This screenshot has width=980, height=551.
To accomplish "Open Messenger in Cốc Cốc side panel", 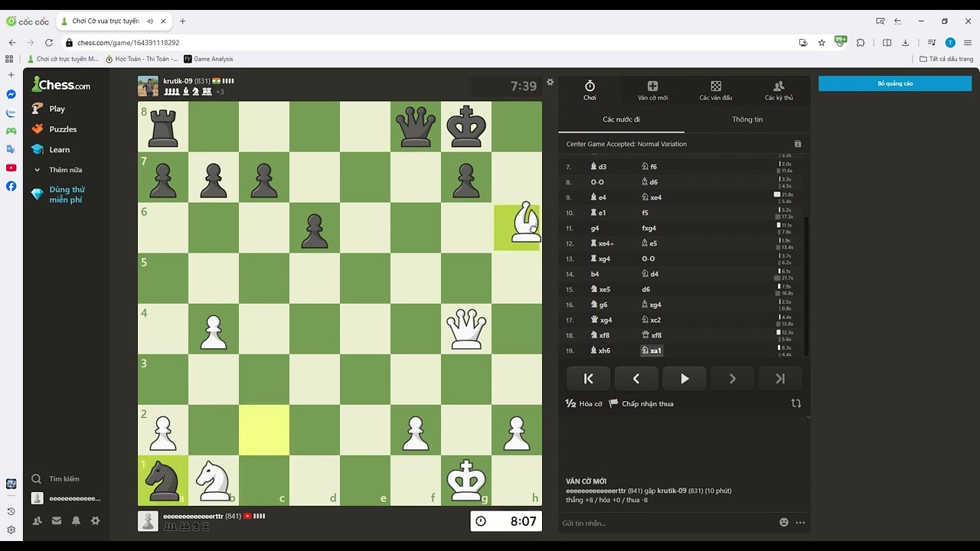I will pyautogui.click(x=11, y=94).
